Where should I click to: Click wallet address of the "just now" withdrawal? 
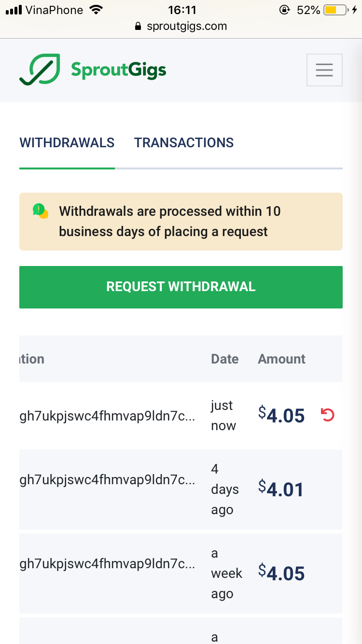point(107,416)
